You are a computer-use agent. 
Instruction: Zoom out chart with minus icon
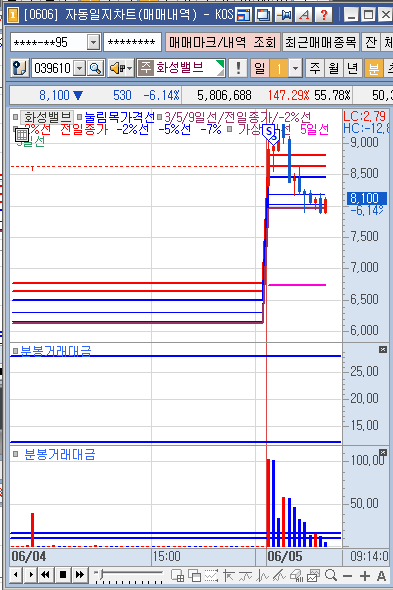tap(347, 576)
